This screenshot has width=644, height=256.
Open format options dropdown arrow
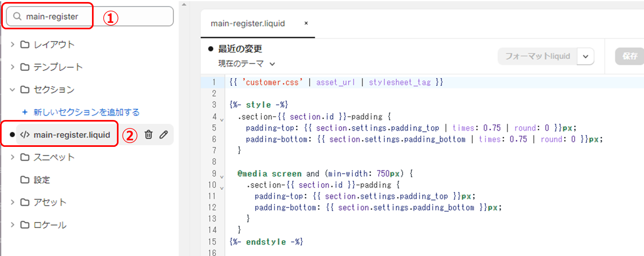click(x=585, y=56)
